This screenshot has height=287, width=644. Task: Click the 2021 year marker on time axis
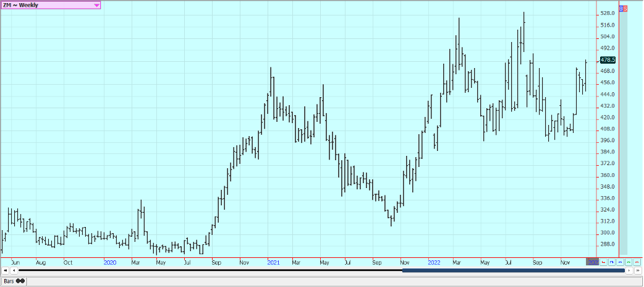pos(273,262)
